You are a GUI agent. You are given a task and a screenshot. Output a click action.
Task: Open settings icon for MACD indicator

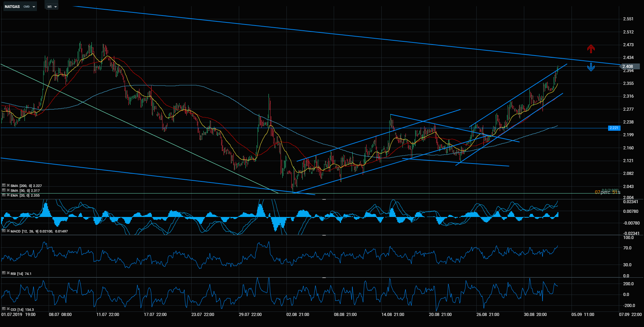coord(4,231)
